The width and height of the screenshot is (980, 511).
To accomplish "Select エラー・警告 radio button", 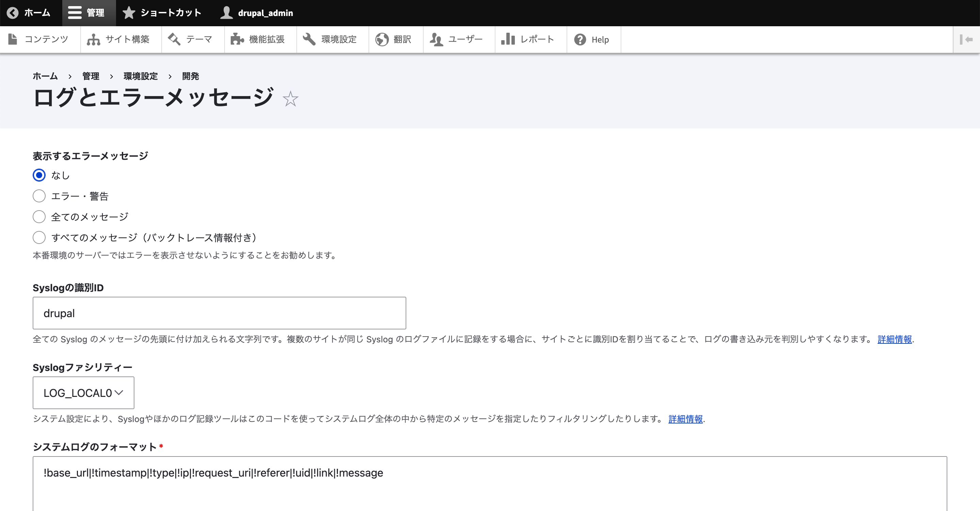I will [38, 196].
